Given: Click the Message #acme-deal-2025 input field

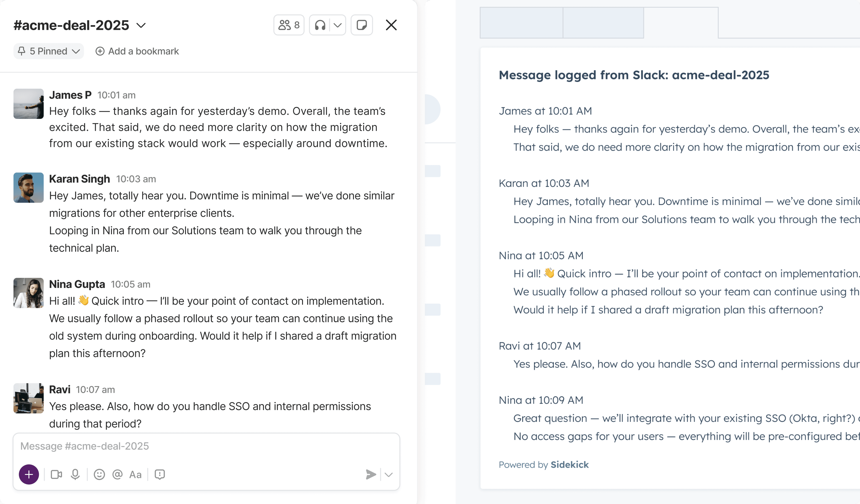Looking at the screenshot, I should pos(207,446).
